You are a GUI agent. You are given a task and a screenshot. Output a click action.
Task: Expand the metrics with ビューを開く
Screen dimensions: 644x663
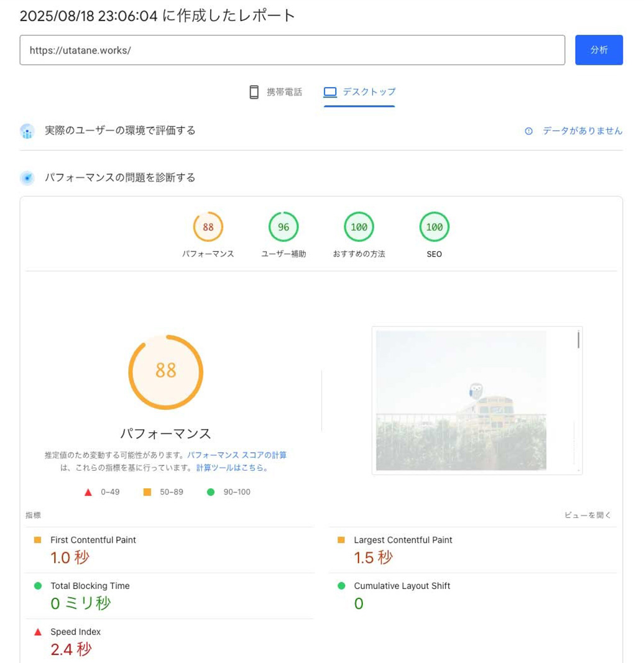click(x=587, y=515)
